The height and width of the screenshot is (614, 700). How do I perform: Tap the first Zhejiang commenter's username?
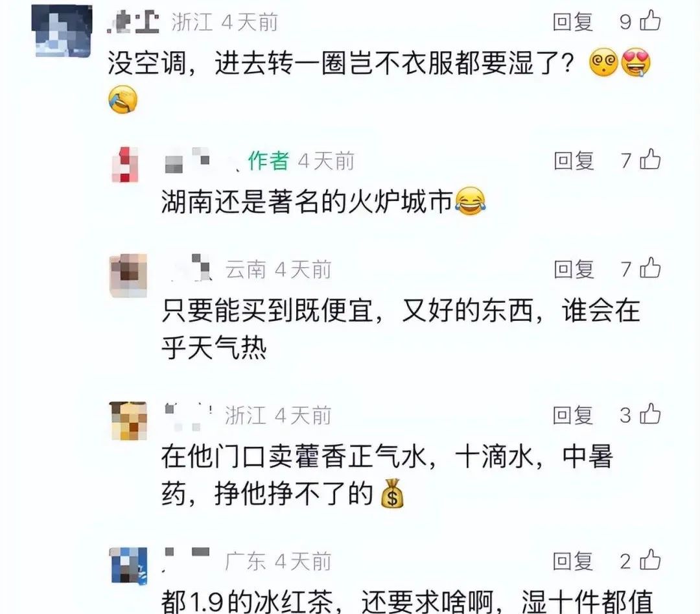coord(133,22)
